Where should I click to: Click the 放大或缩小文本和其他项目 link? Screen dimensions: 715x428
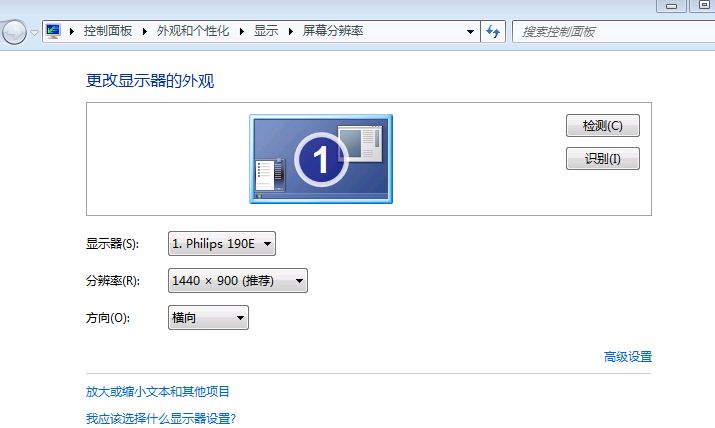point(164,391)
